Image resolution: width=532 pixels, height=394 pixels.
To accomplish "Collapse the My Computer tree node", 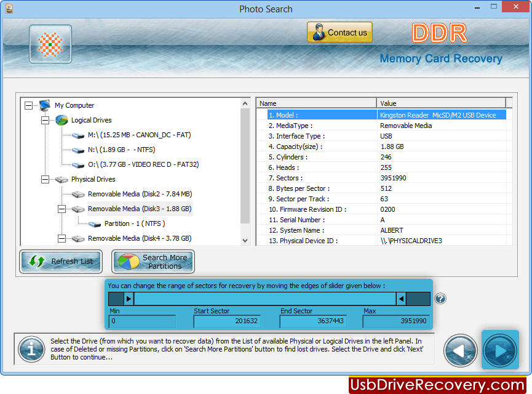I will point(28,106).
